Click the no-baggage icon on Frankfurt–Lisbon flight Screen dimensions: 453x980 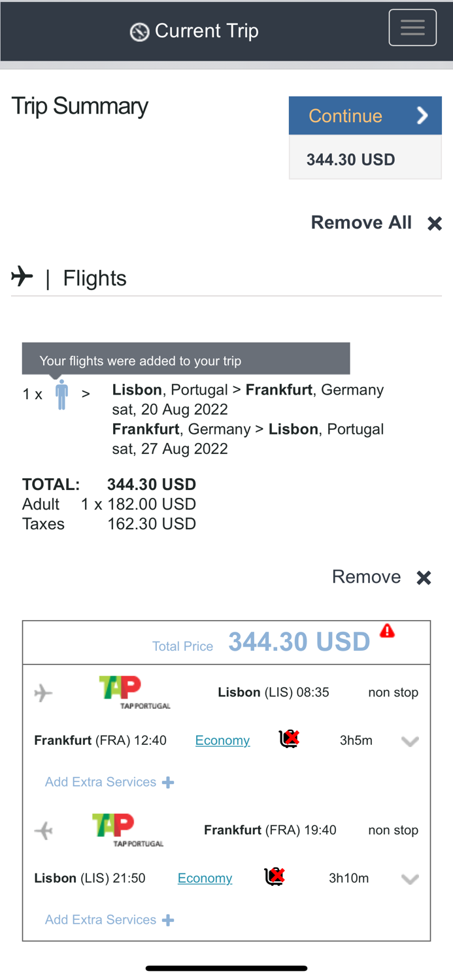pyautogui.click(x=275, y=877)
